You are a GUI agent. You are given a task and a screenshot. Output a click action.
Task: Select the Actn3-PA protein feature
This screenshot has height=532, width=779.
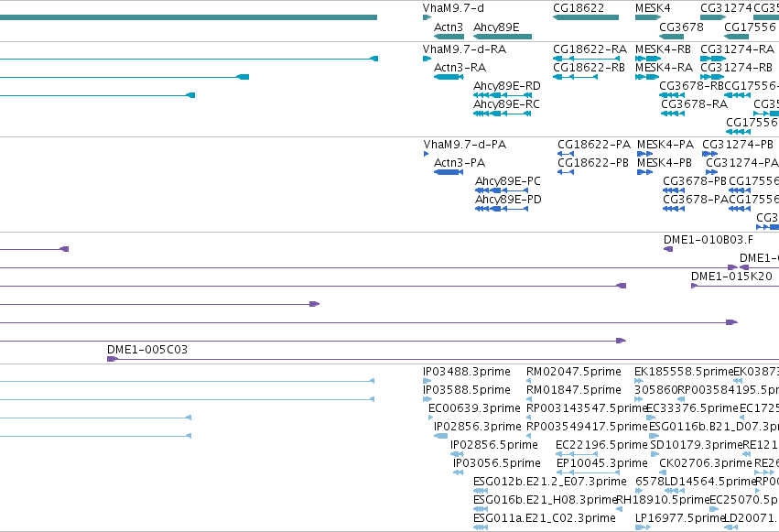coord(449,172)
